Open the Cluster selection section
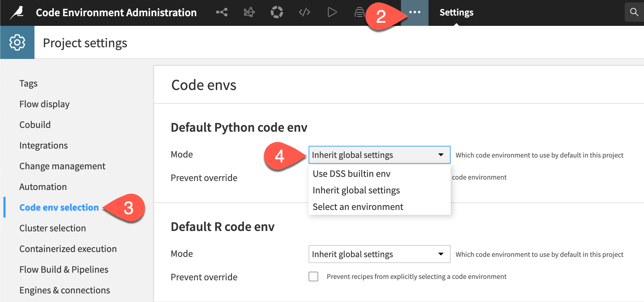This screenshot has width=644, height=302. [53, 228]
